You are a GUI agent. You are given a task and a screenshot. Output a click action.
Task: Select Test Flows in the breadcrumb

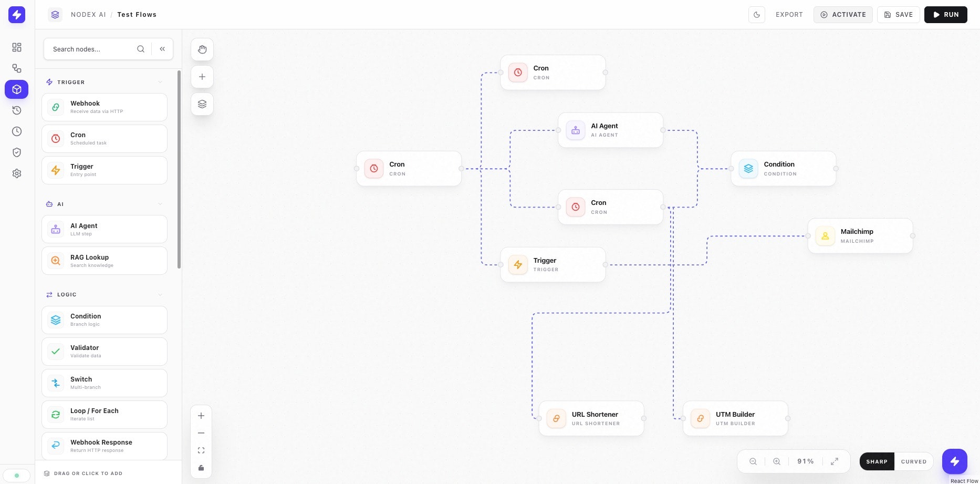(x=137, y=14)
